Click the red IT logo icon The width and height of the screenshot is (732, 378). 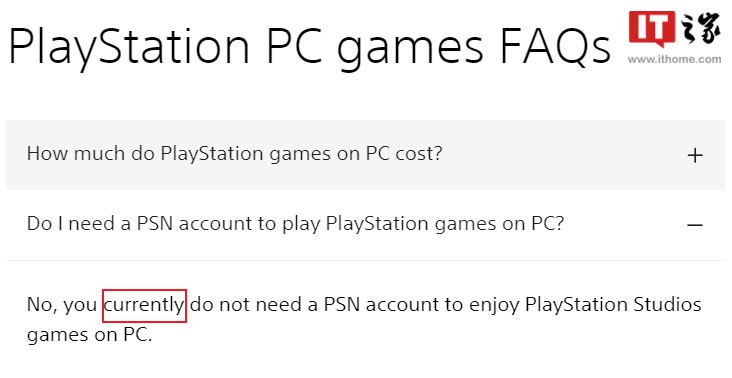(652, 29)
